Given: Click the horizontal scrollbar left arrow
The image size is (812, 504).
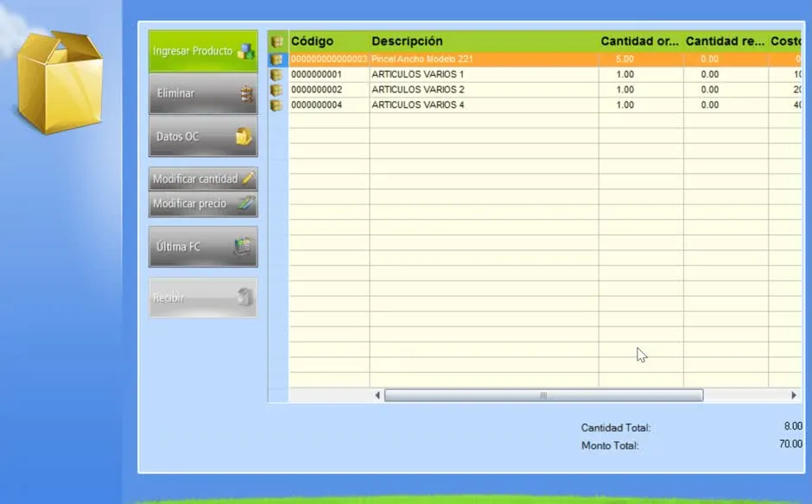Looking at the screenshot, I should click(377, 395).
